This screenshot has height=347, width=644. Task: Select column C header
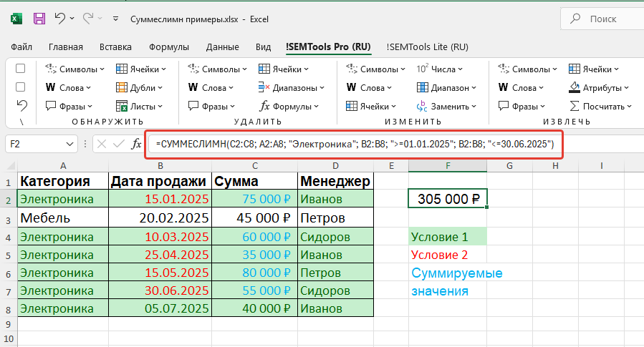(x=254, y=166)
